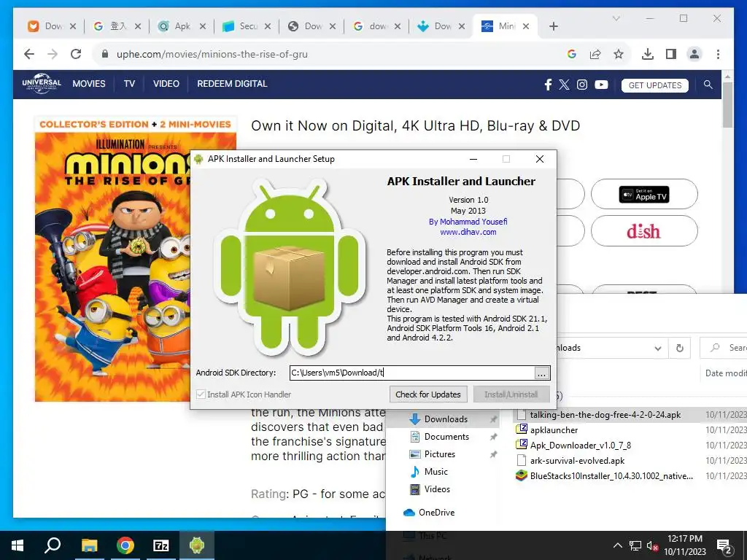Open the tab search chevron in Chrome

(x=616, y=18)
